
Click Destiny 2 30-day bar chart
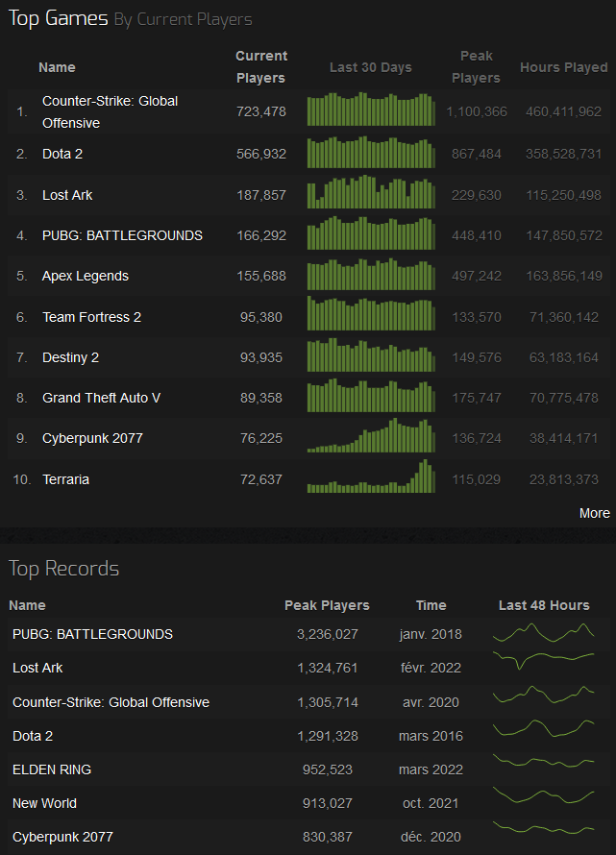(371, 354)
